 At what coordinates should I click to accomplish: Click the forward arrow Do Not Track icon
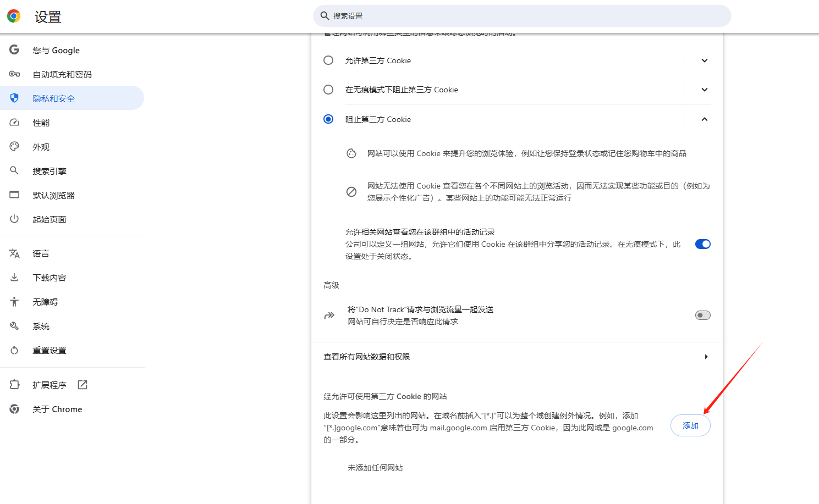coord(329,315)
